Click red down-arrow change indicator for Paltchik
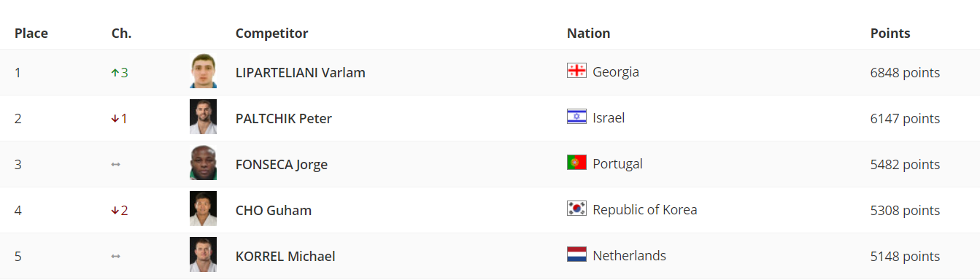This screenshot has height=280, width=980. coord(120,119)
